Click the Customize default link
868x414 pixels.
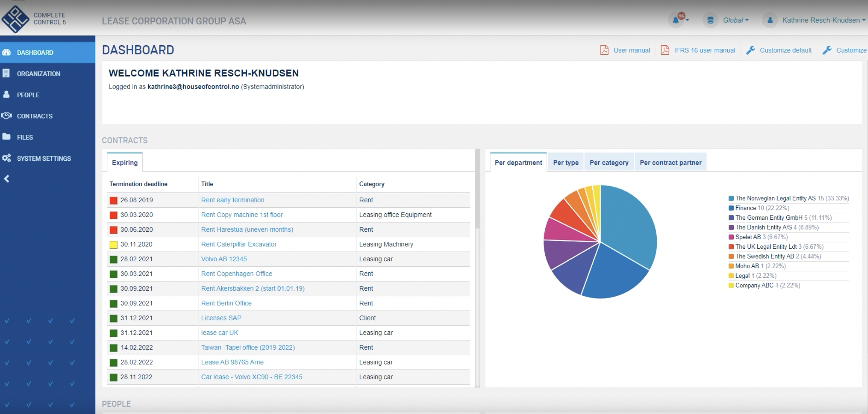(785, 50)
